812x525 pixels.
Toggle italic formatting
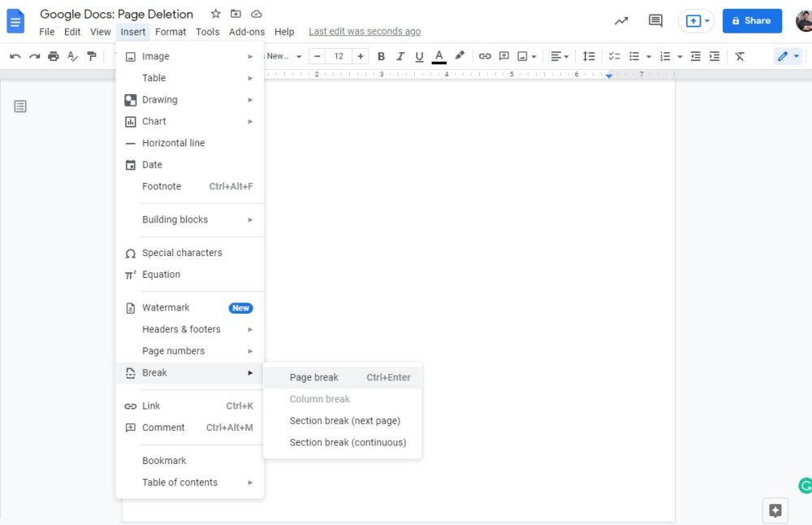tap(400, 56)
